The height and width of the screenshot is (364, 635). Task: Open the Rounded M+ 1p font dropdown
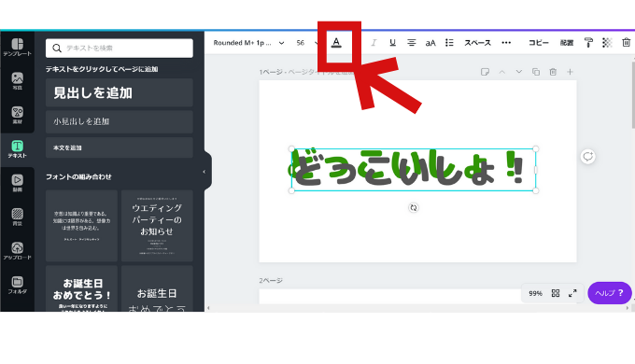click(248, 43)
